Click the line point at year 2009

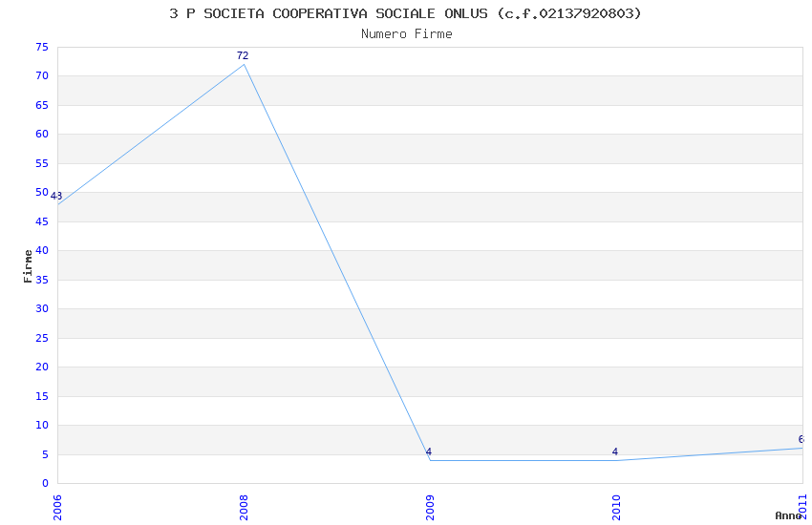[x=430, y=460]
